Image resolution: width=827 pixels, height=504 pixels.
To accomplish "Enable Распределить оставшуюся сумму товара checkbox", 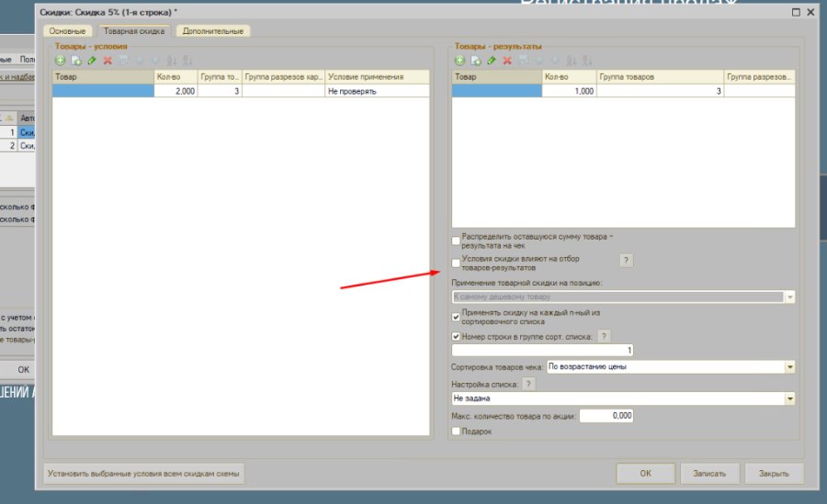I will click(456, 241).
